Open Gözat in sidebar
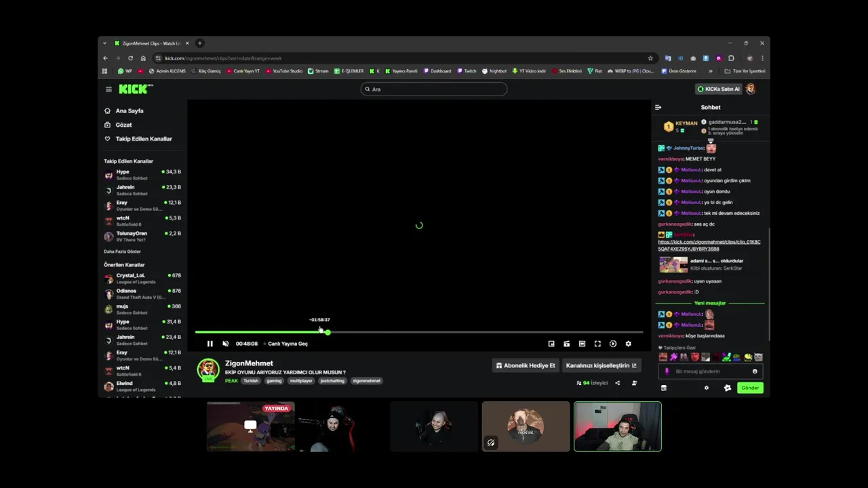 click(123, 125)
